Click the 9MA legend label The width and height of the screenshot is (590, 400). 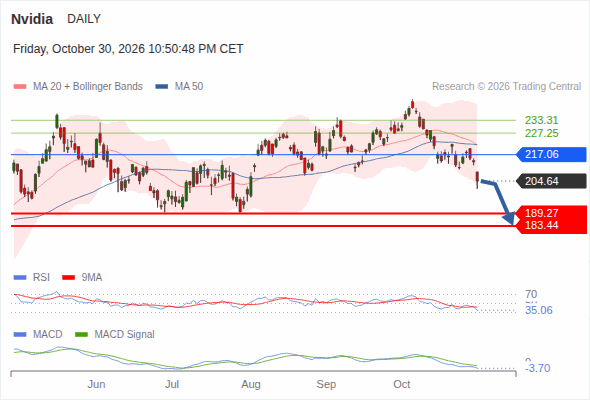[92, 278]
